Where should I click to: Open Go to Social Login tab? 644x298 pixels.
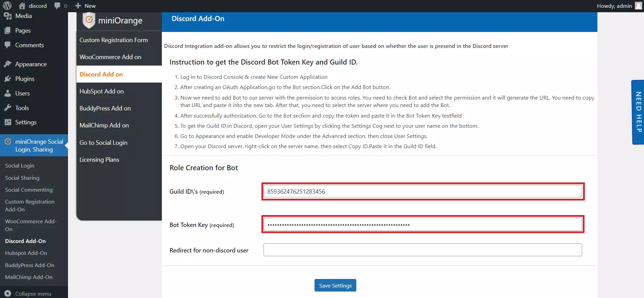[x=119, y=143]
